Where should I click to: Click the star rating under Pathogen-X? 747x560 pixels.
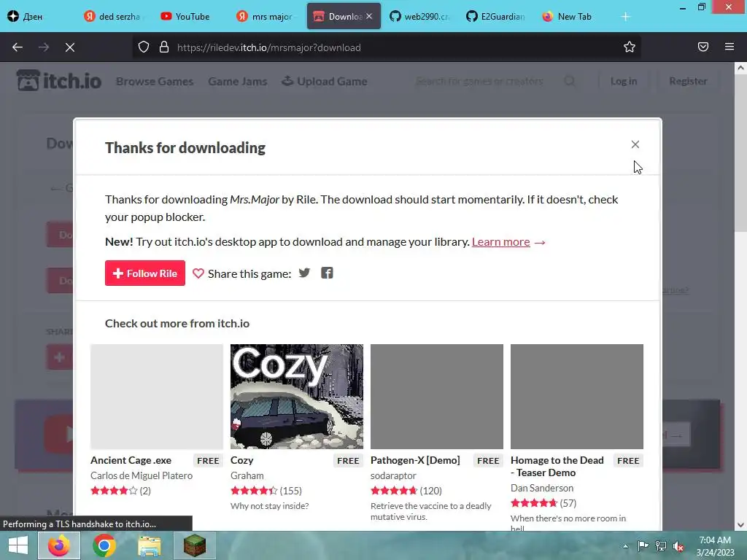394,491
